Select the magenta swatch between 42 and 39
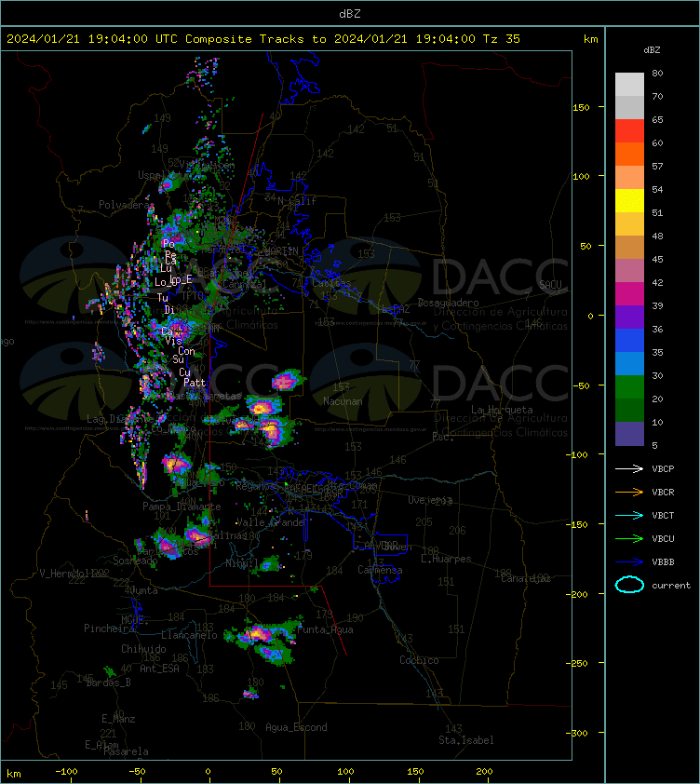The image size is (700, 784). (x=629, y=294)
